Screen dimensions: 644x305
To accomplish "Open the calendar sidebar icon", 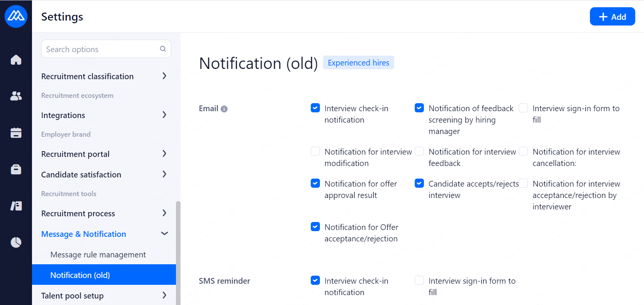I will point(16,133).
